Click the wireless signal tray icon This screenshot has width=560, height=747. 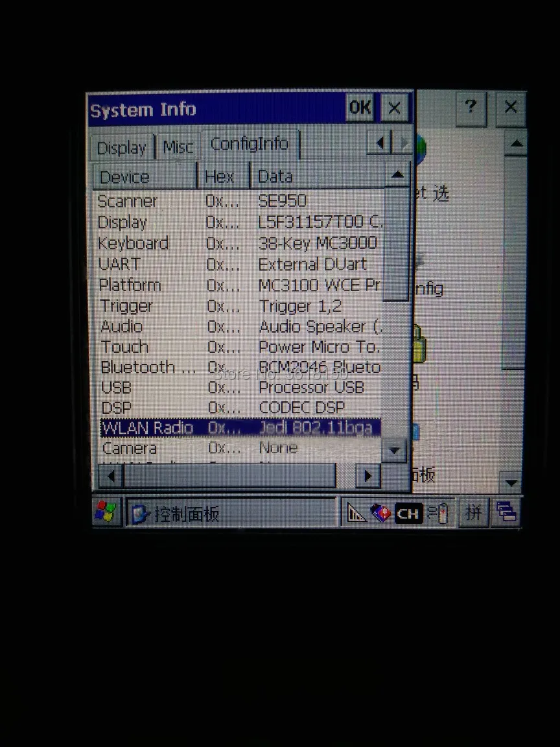tap(438, 514)
